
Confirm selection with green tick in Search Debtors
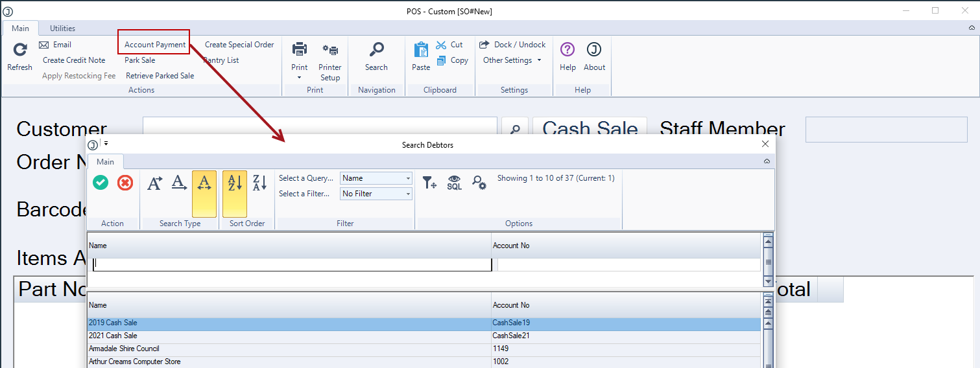point(101,183)
